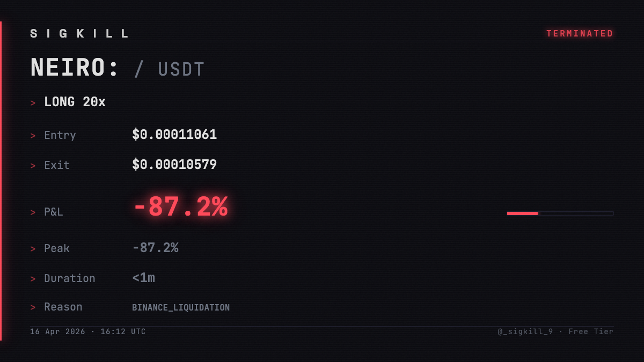The height and width of the screenshot is (362, 644).
Task: Click the chevron next to Peak
Action: point(33,249)
